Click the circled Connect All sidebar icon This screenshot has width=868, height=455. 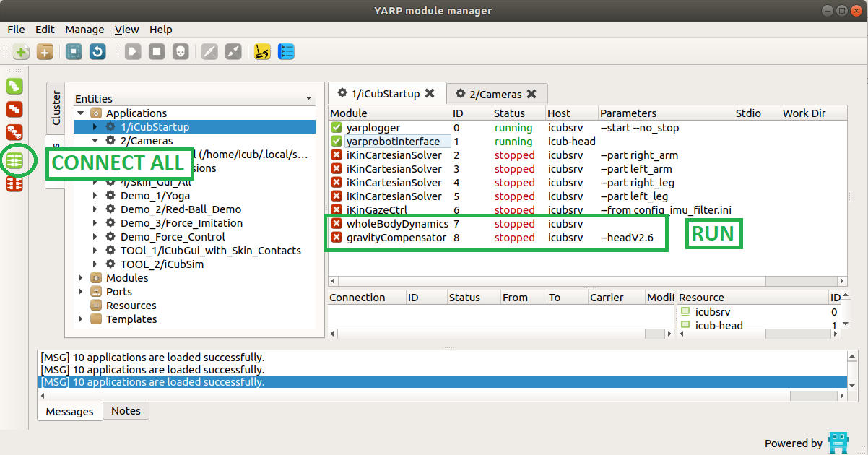(x=15, y=160)
